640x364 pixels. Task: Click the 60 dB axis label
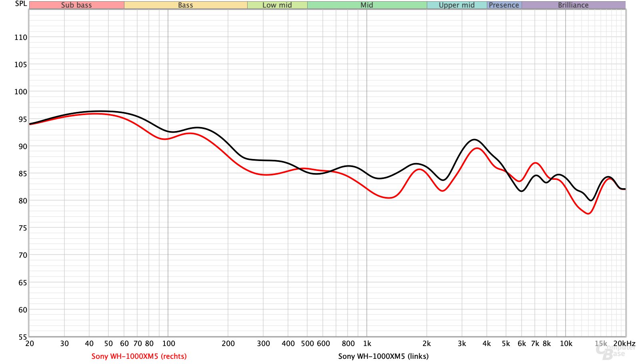coord(23,310)
